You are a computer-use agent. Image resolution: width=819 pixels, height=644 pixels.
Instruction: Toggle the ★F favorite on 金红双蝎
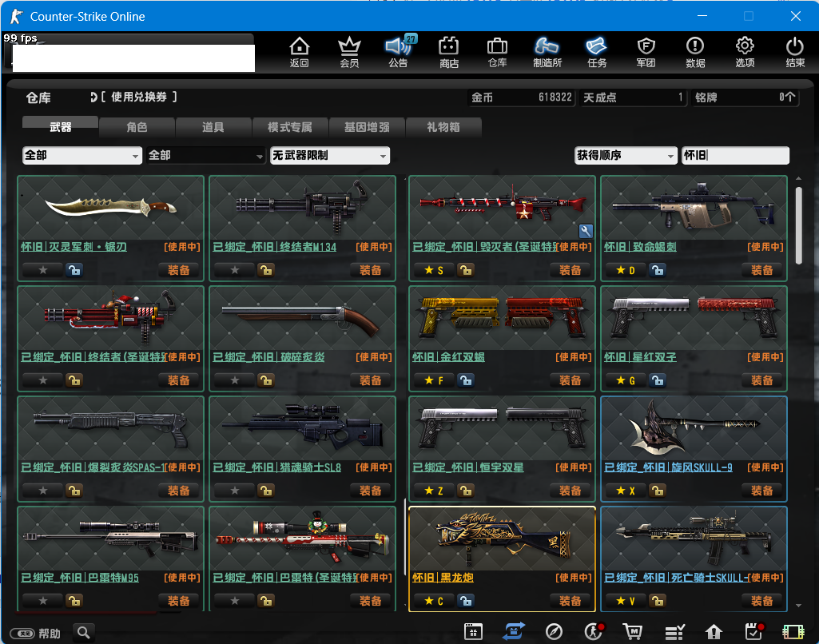(x=434, y=380)
